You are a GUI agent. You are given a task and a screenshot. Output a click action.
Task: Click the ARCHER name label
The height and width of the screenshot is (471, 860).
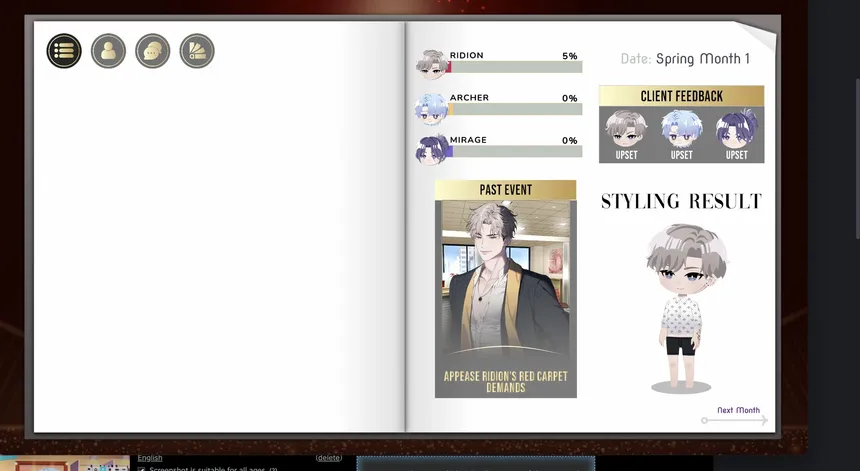click(469, 98)
